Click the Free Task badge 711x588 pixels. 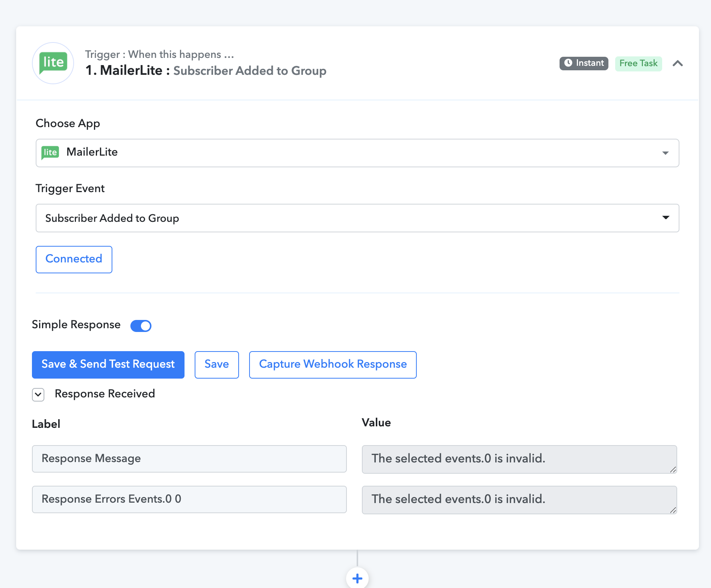638,63
